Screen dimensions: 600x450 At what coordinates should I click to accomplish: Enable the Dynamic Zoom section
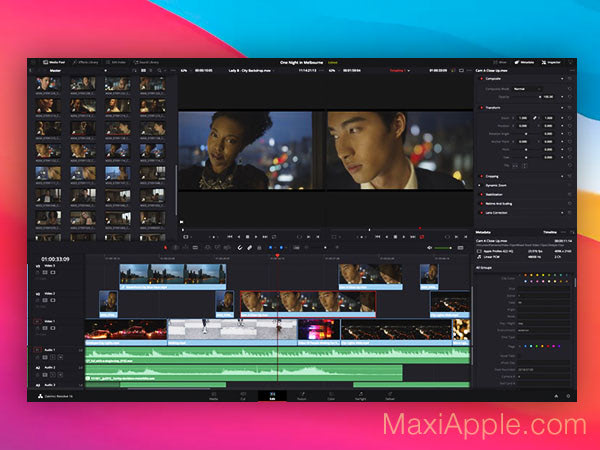pyautogui.click(x=481, y=186)
